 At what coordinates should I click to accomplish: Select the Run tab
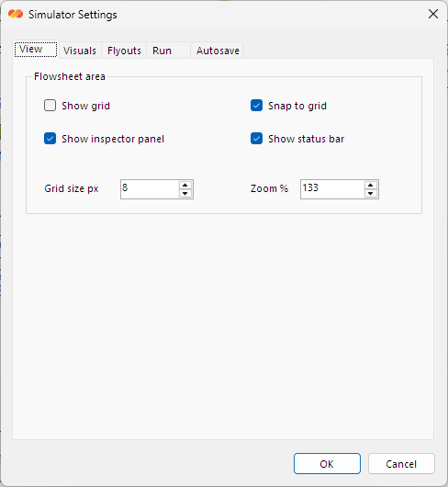click(169, 51)
